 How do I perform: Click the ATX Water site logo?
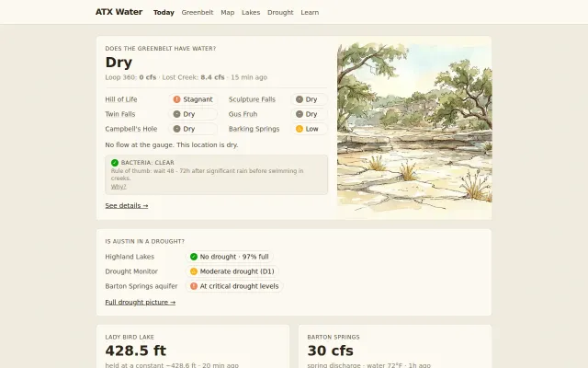coord(119,12)
